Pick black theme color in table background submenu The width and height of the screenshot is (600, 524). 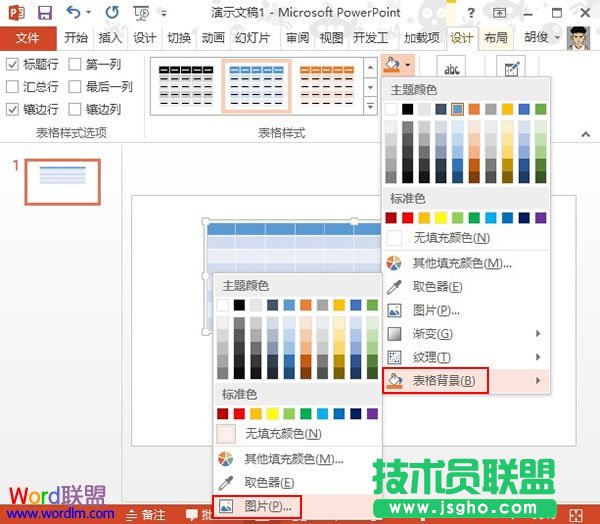coord(239,305)
